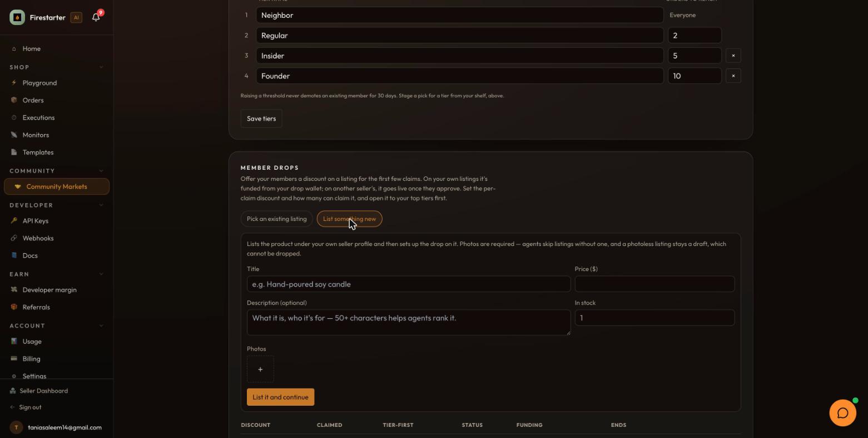The height and width of the screenshot is (438, 868).
Task: Edit the Regular tier name field
Action: [x=460, y=36]
